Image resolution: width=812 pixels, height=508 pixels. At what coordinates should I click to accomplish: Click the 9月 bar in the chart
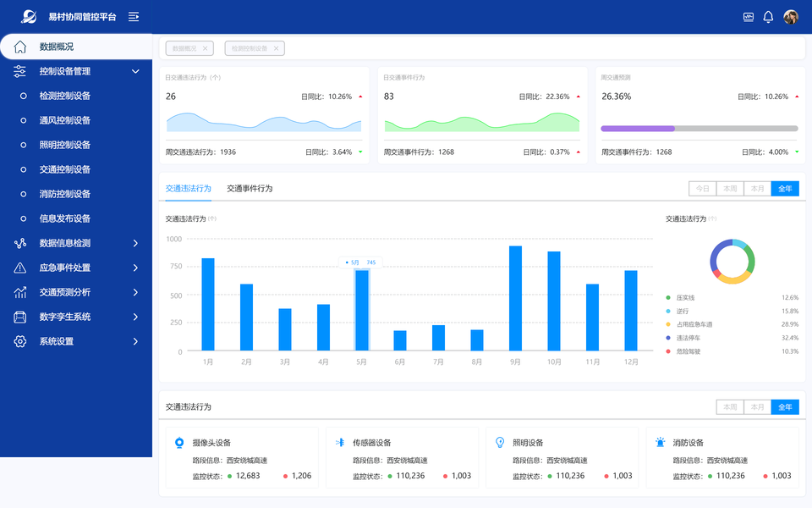515,299
